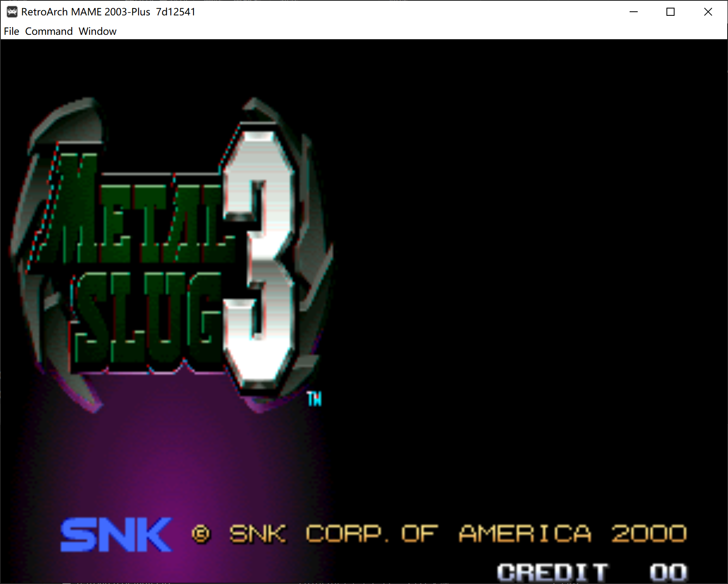Open the Window menu
The height and width of the screenshot is (584, 728).
pyautogui.click(x=97, y=31)
